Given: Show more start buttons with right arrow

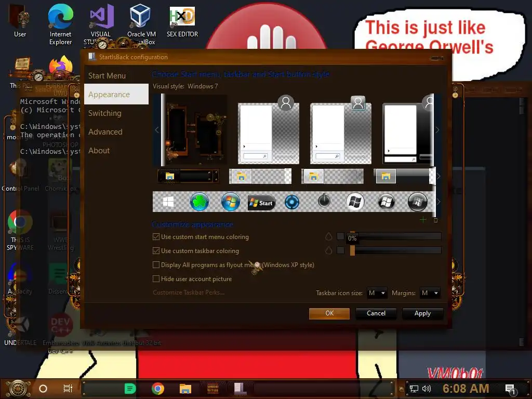Looking at the screenshot, I should 438,202.
